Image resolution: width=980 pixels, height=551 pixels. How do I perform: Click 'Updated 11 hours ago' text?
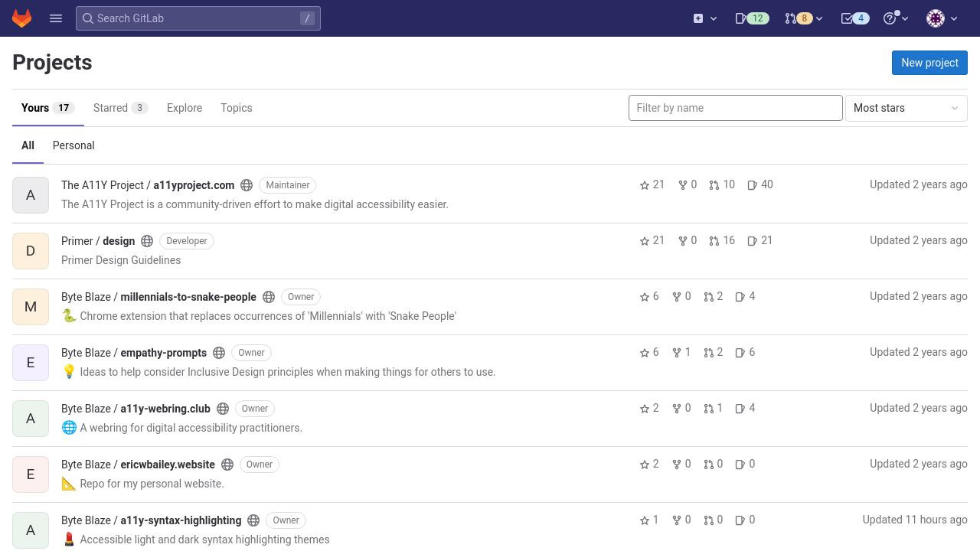pyautogui.click(x=915, y=520)
